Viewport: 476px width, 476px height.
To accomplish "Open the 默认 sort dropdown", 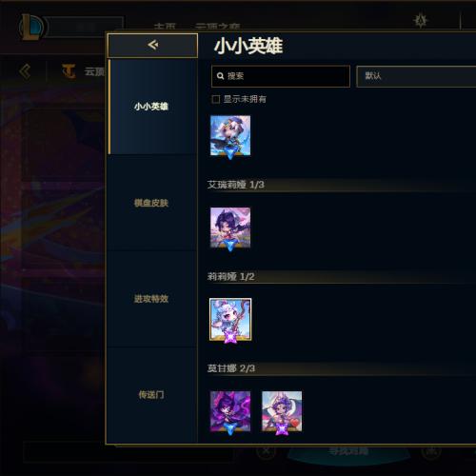I will (x=416, y=76).
